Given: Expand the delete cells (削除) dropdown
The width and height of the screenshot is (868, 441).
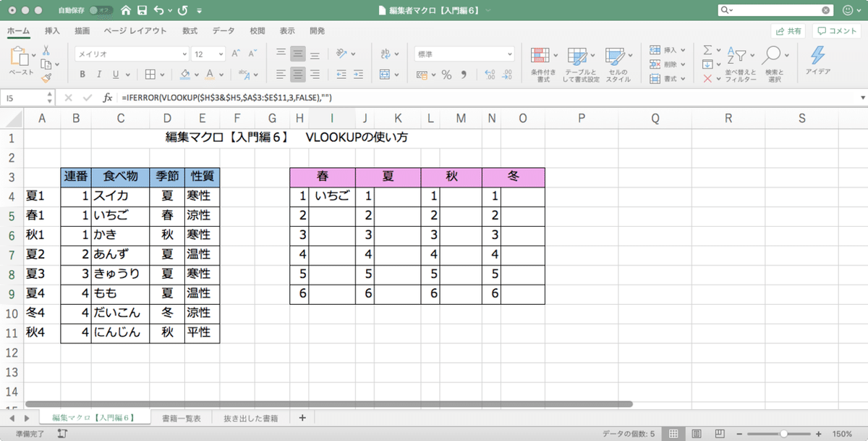Looking at the screenshot, I should 683,64.
